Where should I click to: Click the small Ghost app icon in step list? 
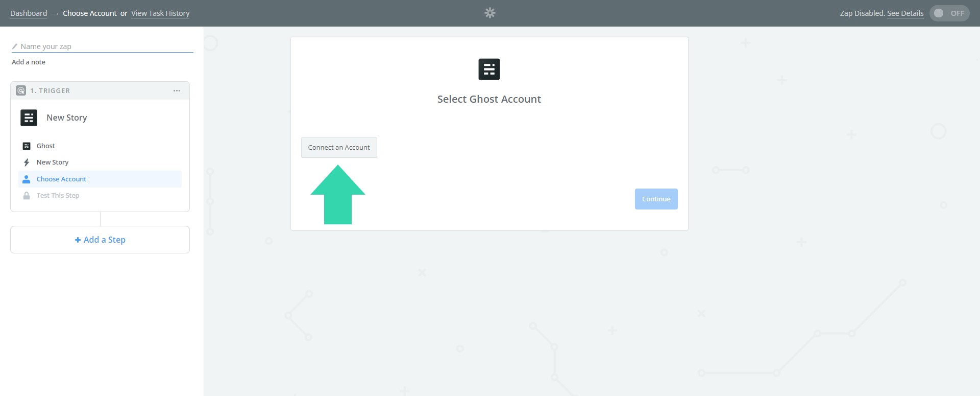point(27,146)
